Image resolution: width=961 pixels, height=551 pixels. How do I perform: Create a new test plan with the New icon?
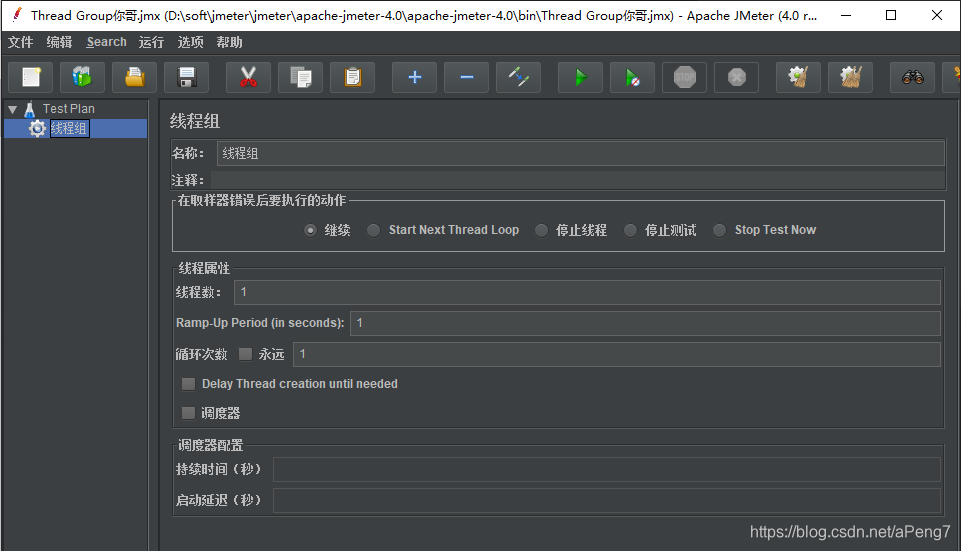tap(31, 77)
